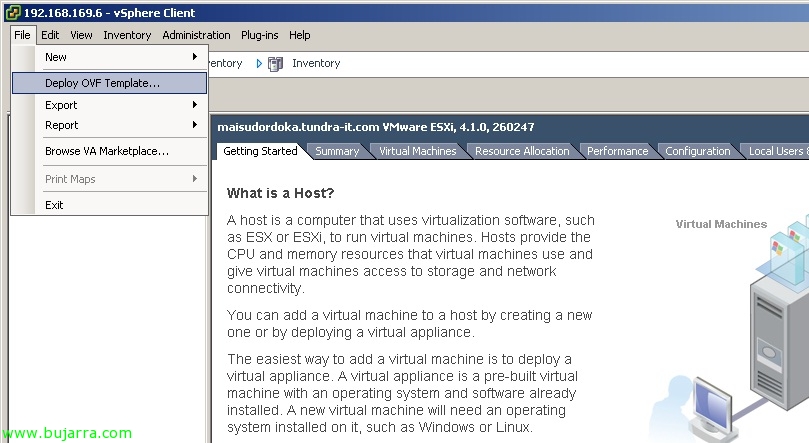Open the Administration menu
This screenshot has height=443, width=809.
pos(196,35)
